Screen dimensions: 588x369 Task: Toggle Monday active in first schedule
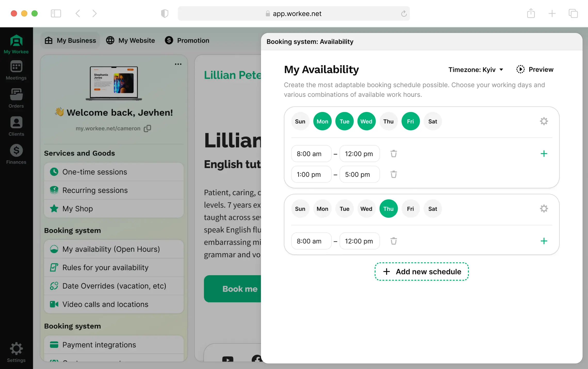(x=322, y=122)
